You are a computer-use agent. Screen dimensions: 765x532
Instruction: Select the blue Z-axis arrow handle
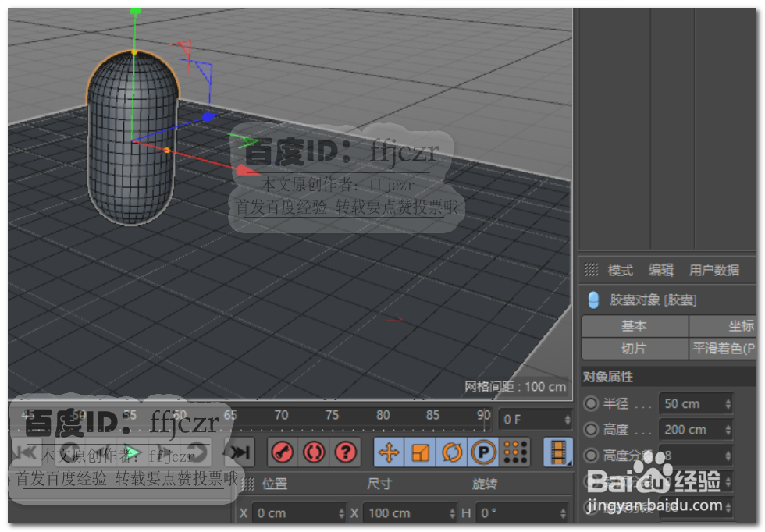209,118
